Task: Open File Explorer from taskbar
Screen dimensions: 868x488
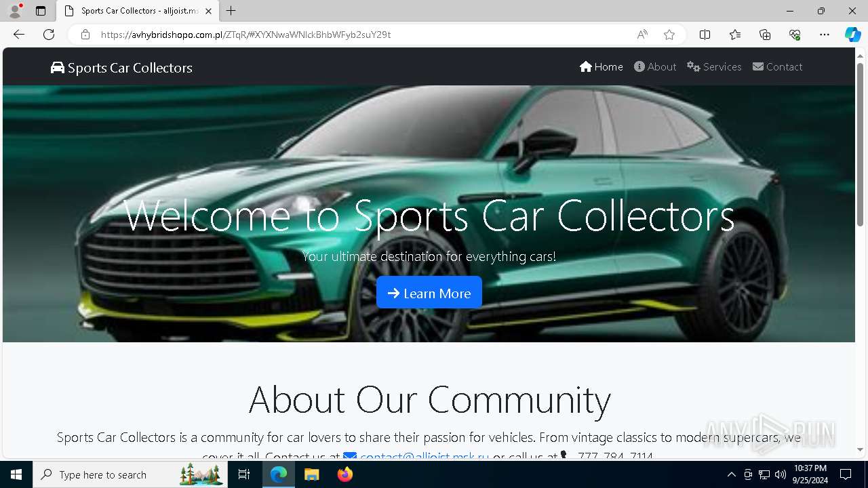Action: [x=312, y=474]
